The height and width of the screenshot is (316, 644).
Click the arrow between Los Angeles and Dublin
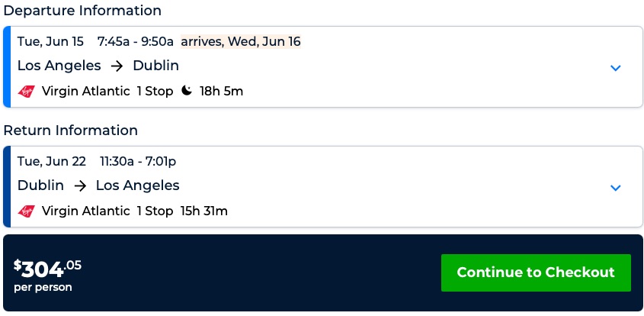117,66
